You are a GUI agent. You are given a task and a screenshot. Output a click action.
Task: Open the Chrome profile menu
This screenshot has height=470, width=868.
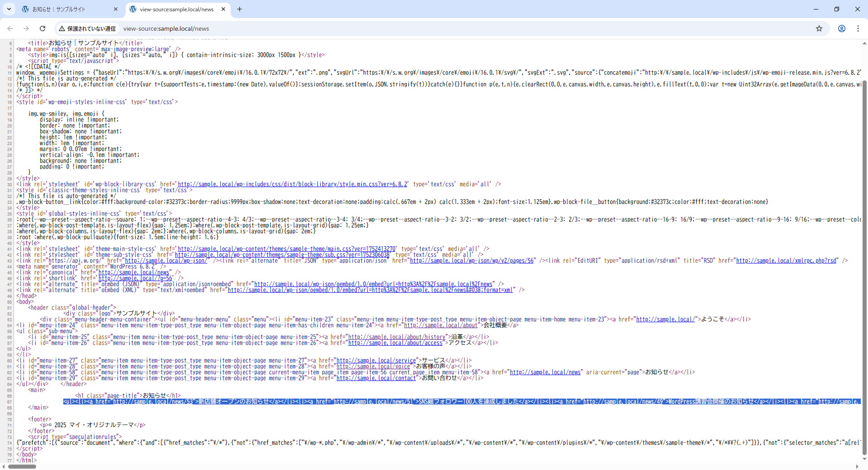[x=842, y=28]
